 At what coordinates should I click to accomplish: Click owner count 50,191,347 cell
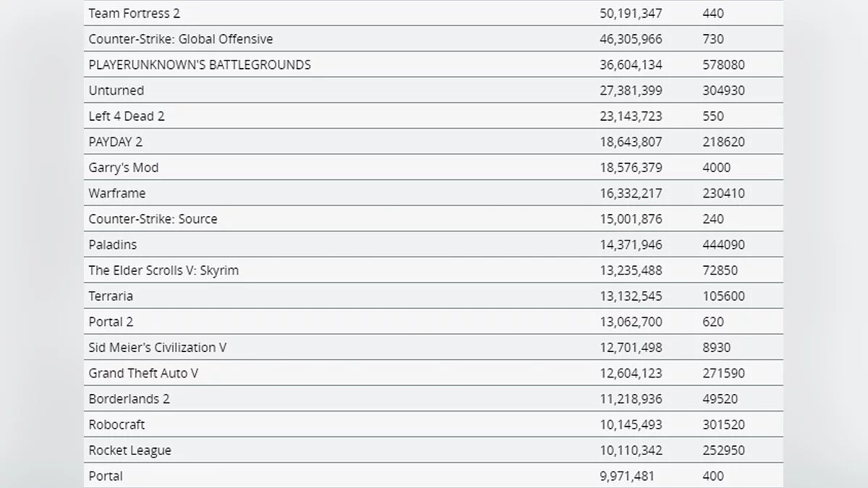point(631,13)
